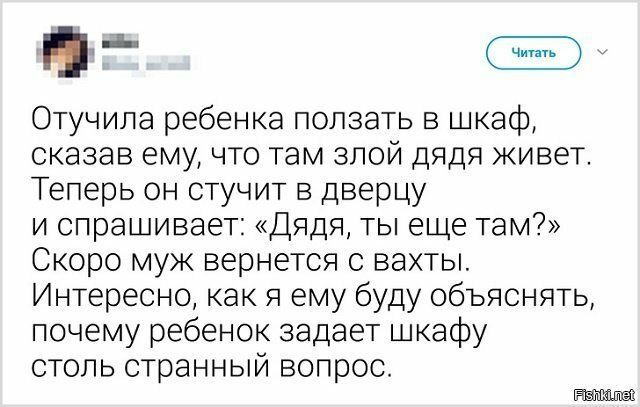The image size is (640, 407).
Task: Click the line почему ребенок задает шкафу
Action: (239, 322)
